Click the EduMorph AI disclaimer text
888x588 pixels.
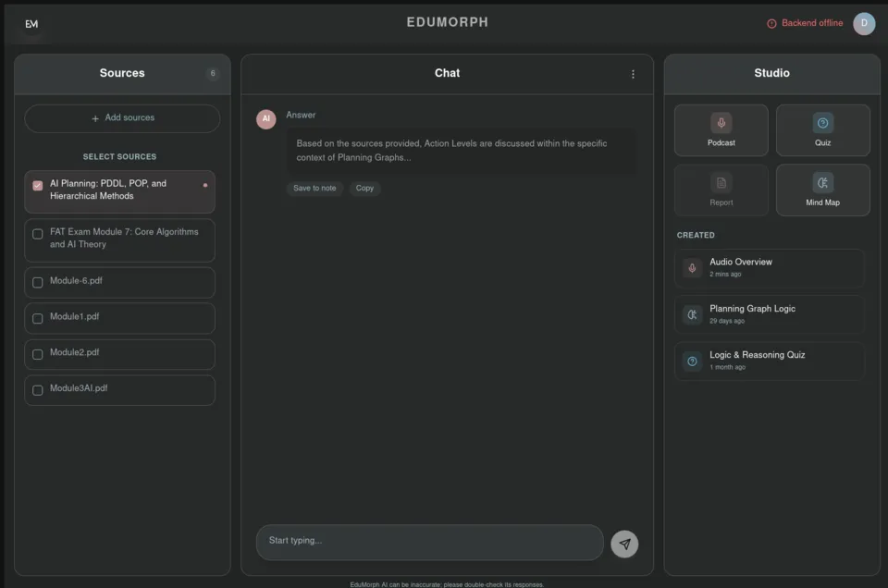[447, 584]
